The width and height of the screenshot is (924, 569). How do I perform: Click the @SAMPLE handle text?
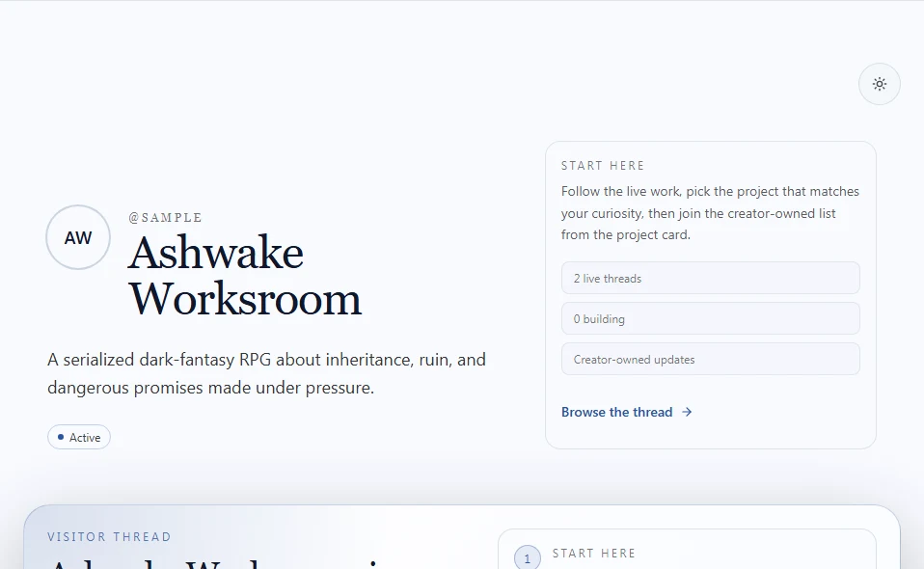pos(165,218)
